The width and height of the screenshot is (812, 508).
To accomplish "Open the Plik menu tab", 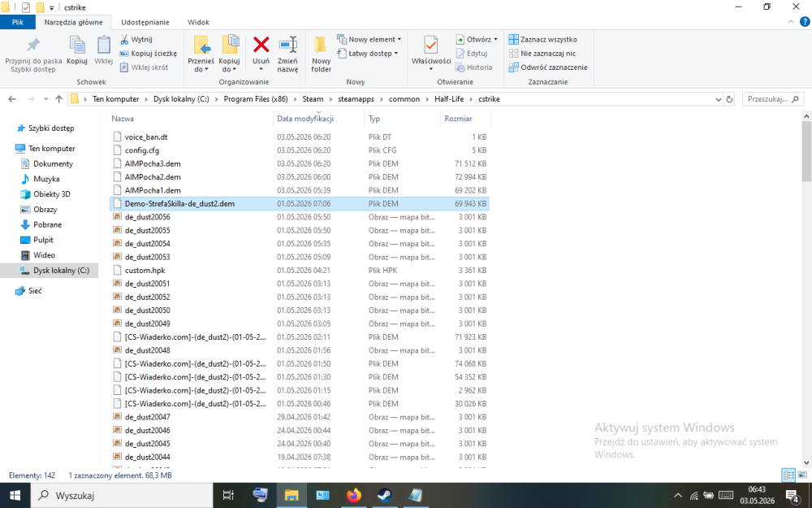I will (x=18, y=22).
